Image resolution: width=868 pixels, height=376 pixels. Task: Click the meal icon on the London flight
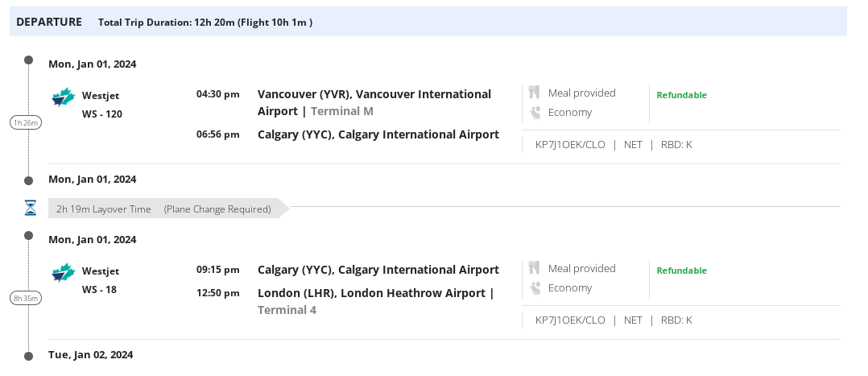(535, 268)
